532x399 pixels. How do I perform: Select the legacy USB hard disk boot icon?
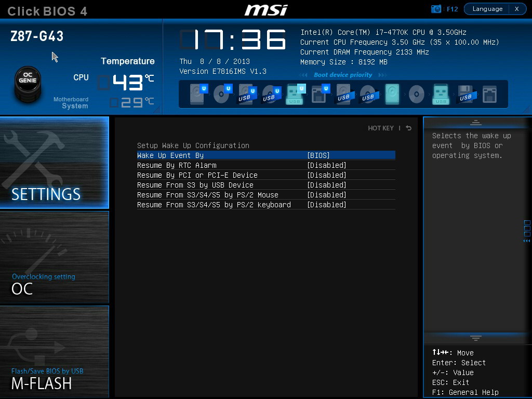tap(345, 94)
